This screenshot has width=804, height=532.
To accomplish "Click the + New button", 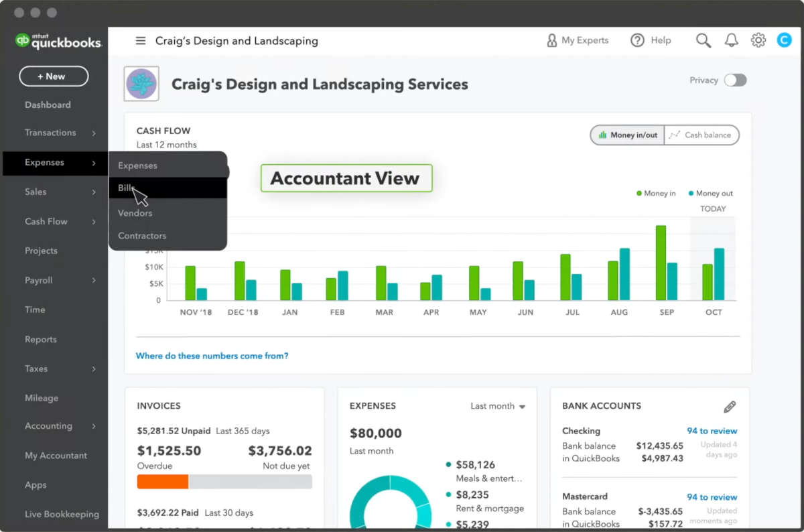I will tap(54, 76).
